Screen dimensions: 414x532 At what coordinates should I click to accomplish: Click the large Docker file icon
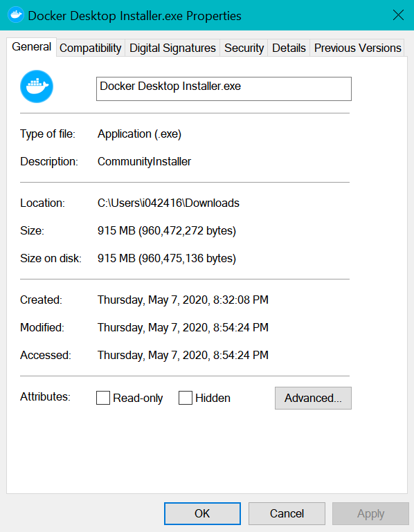pos(37,86)
